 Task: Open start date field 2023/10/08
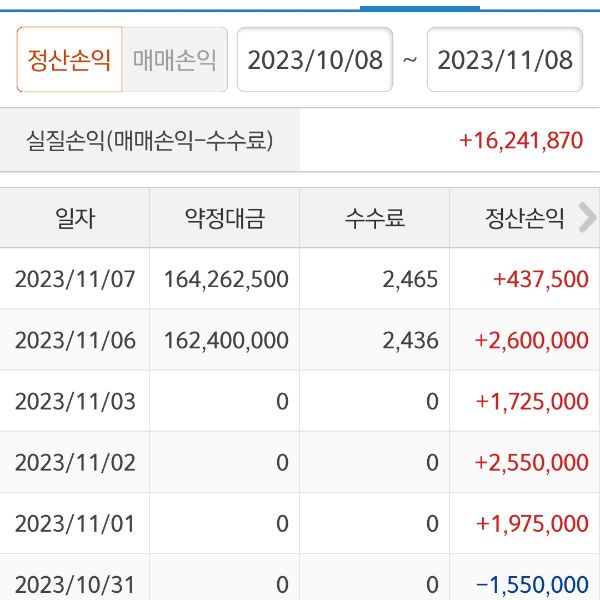[315, 60]
